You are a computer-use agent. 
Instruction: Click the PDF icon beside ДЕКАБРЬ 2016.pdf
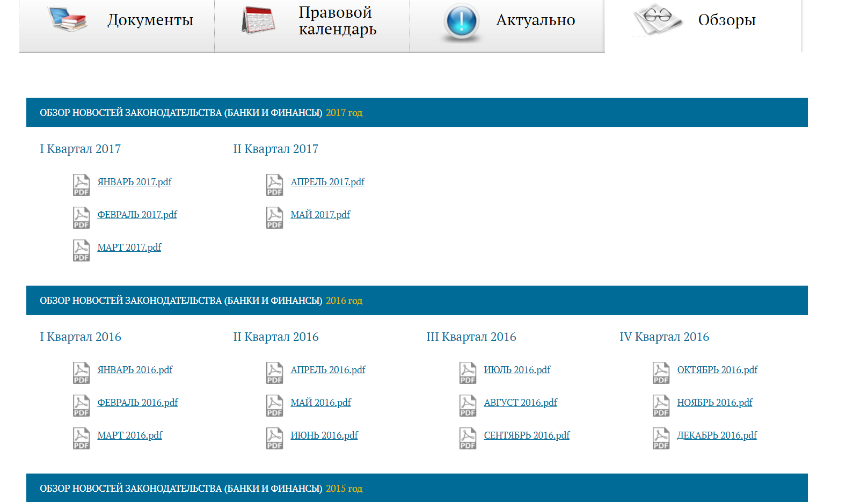tap(661, 438)
